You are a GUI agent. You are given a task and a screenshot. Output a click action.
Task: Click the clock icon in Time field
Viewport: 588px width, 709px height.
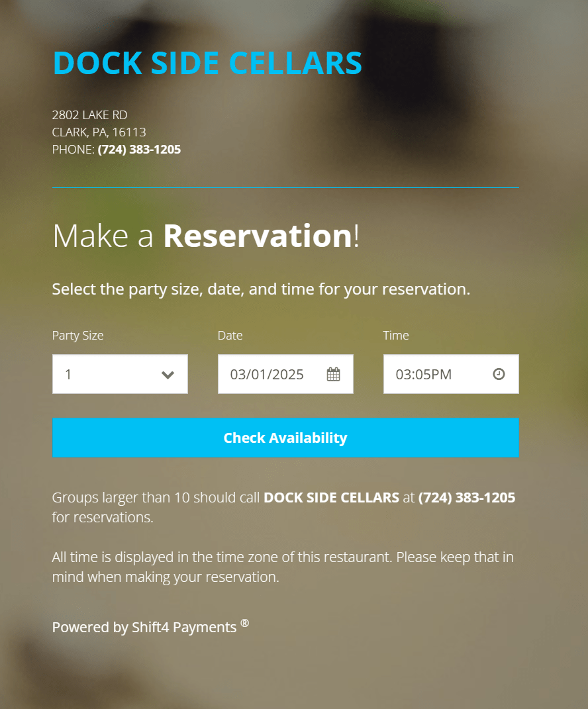point(499,374)
